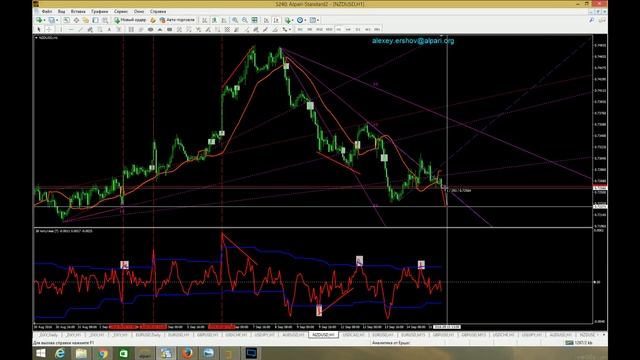The height and width of the screenshot is (360, 640).
Task: Switch to M30 timeframe
Action: pyautogui.click(x=329, y=29)
